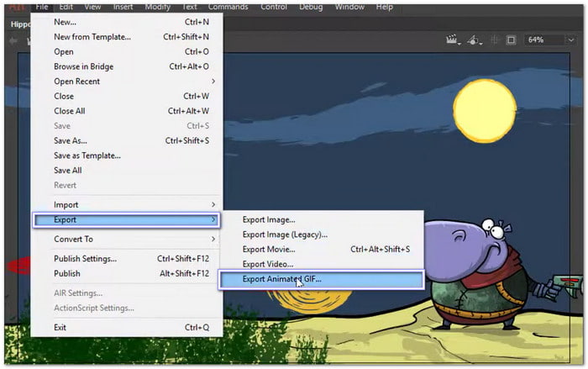Open the Insert menu
The image size is (588, 369).
[123, 7]
